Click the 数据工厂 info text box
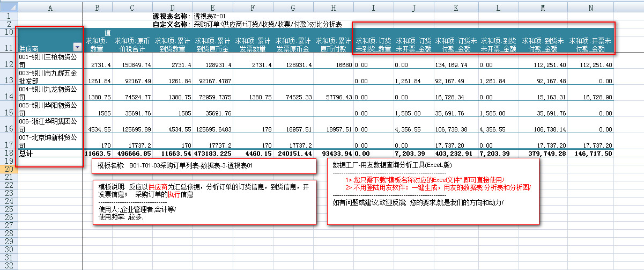This screenshot has width=644, height=270. 432,191
